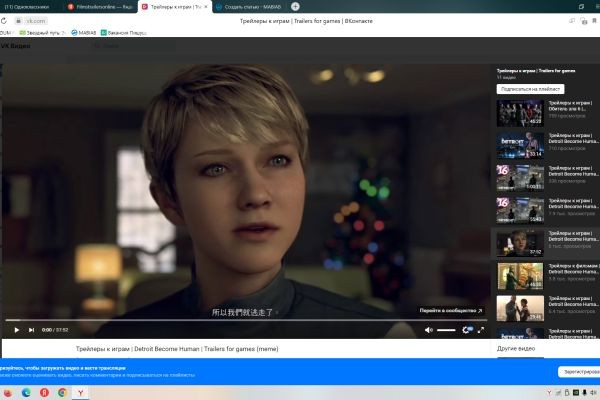The image size is (600, 400).
Task: Open Microsoft Edge from the taskbar
Action: click(26, 393)
